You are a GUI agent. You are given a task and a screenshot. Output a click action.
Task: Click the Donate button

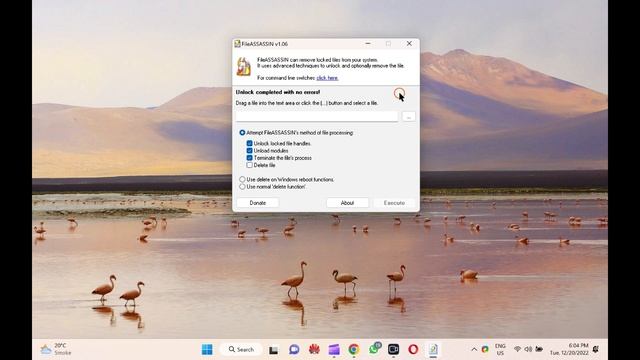[x=258, y=203]
